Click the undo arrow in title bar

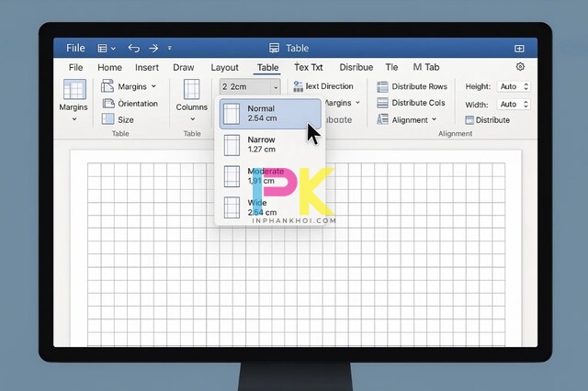pyautogui.click(x=134, y=48)
